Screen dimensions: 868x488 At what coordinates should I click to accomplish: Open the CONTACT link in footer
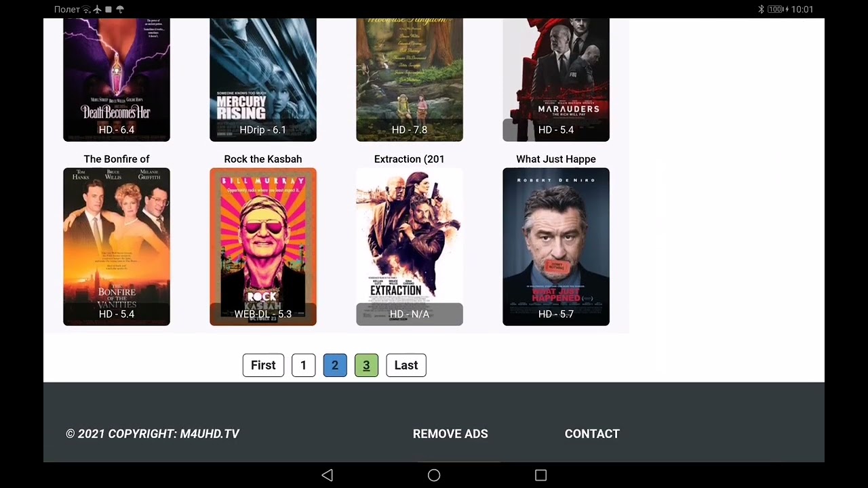(x=592, y=434)
